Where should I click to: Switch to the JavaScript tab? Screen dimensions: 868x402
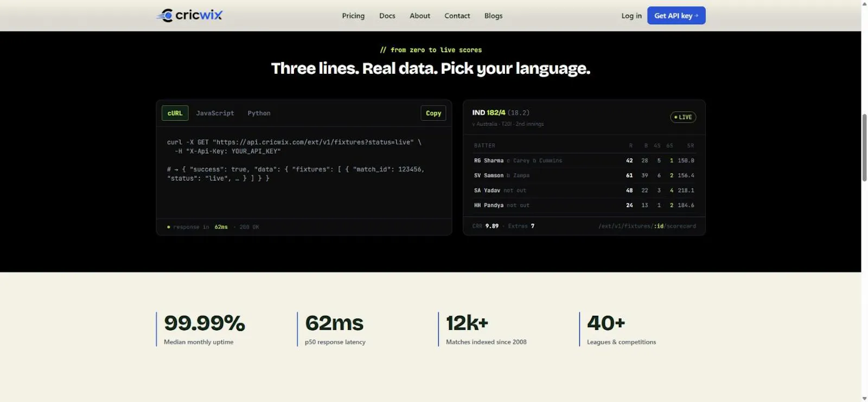[215, 113]
